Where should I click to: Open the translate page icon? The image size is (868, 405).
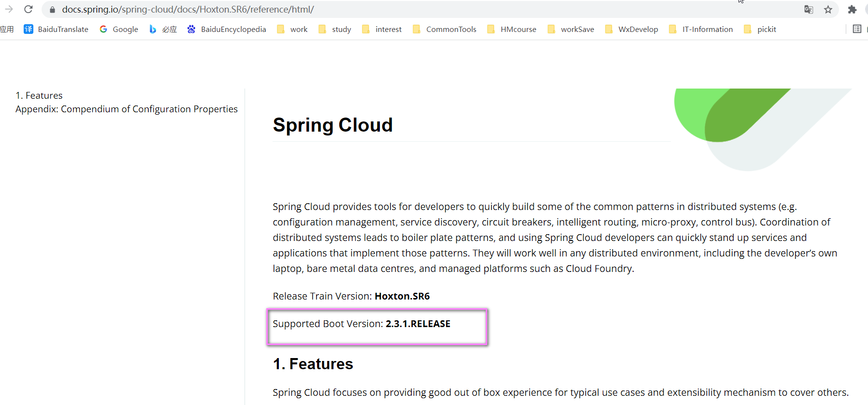click(x=809, y=9)
